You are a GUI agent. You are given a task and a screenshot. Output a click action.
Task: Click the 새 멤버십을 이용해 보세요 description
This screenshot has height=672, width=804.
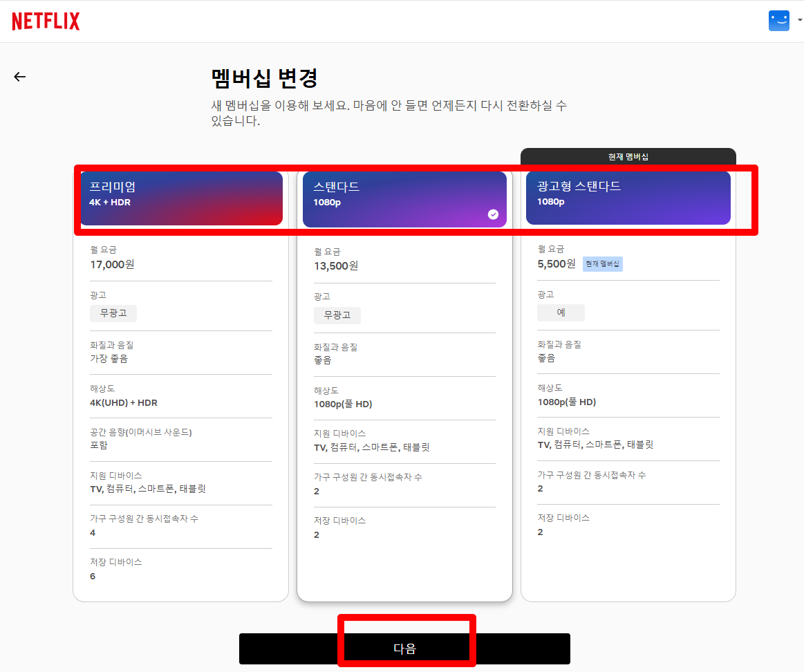(389, 113)
